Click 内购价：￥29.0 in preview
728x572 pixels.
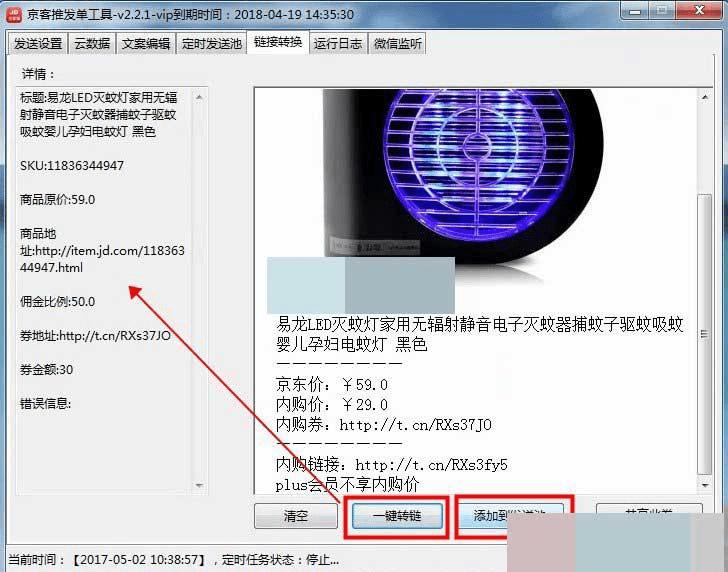[x=332, y=404]
